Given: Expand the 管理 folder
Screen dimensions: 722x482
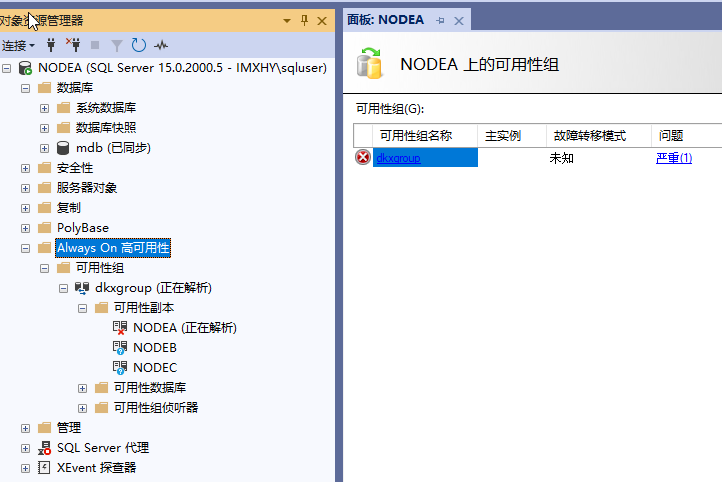Looking at the screenshot, I should [25, 429].
